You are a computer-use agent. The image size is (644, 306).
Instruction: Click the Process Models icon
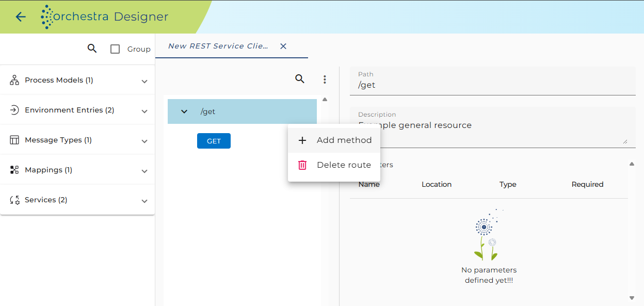14,80
